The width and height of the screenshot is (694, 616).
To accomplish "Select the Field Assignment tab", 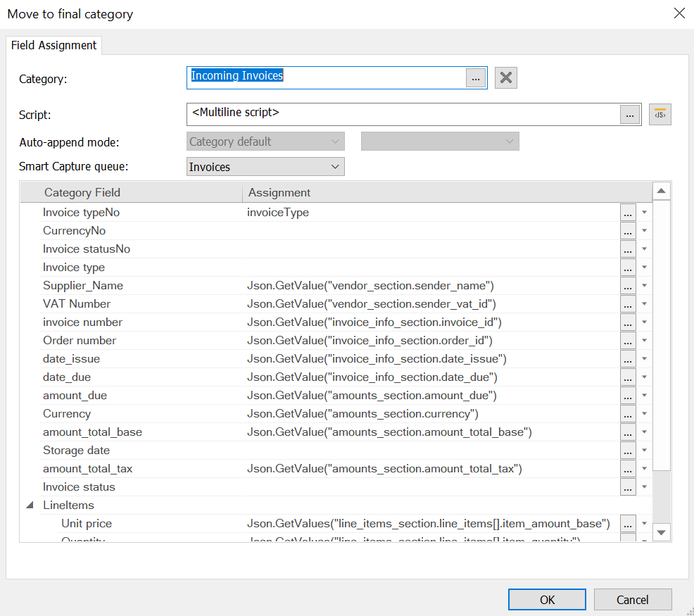I will (x=53, y=45).
